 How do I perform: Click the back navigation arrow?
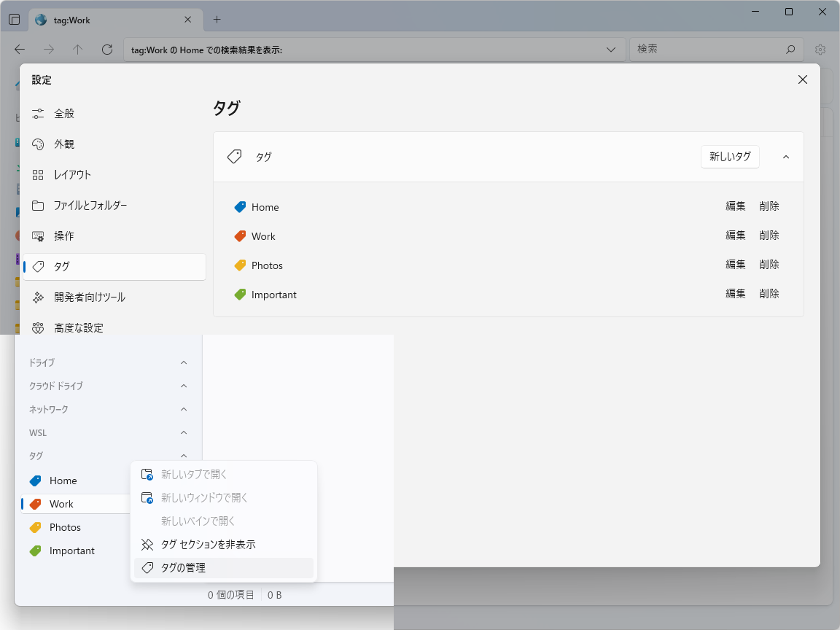(19, 49)
